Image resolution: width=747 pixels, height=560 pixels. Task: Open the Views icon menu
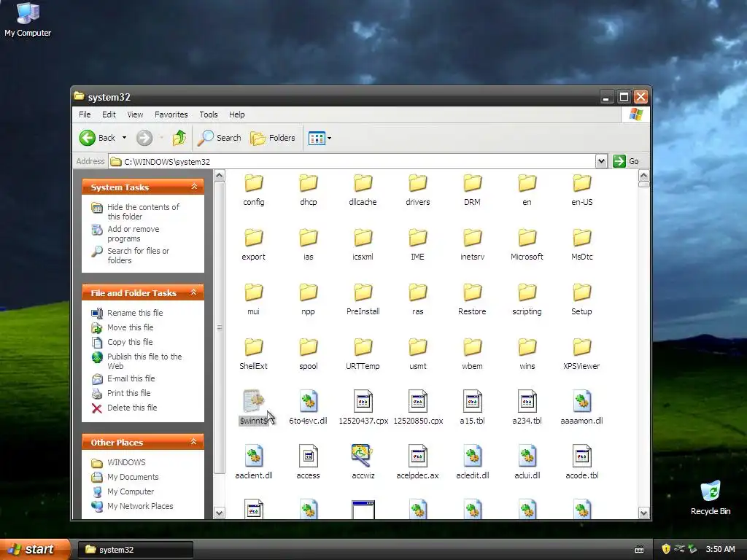point(320,138)
